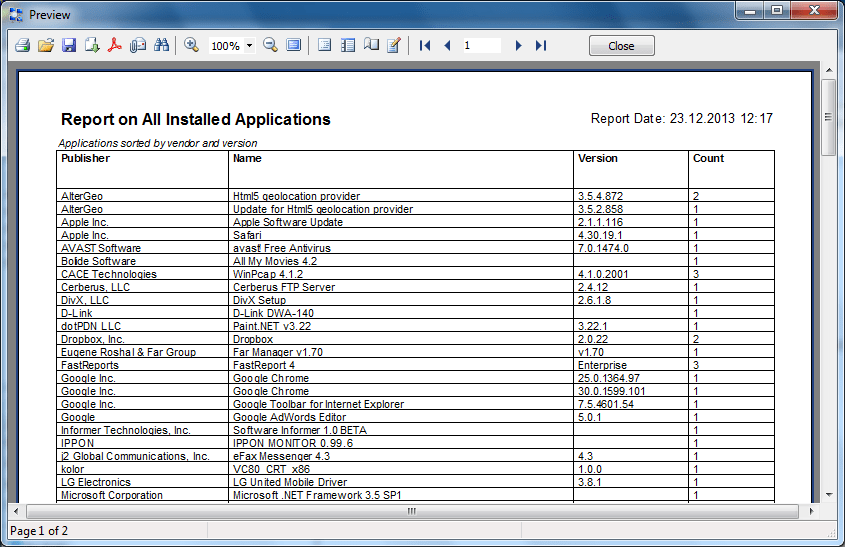
Task: Zoom in with magnifier plus icon
Action: pos(191,46)
